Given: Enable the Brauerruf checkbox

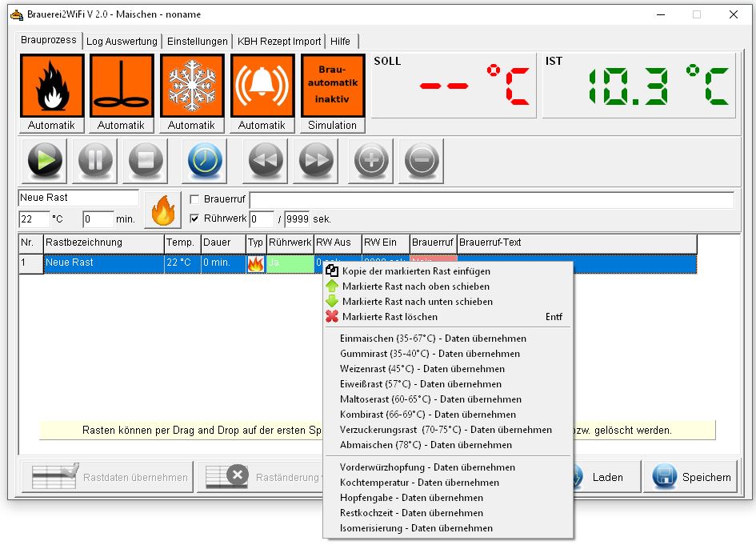Looking at the screenshot, I should (194, 199).
